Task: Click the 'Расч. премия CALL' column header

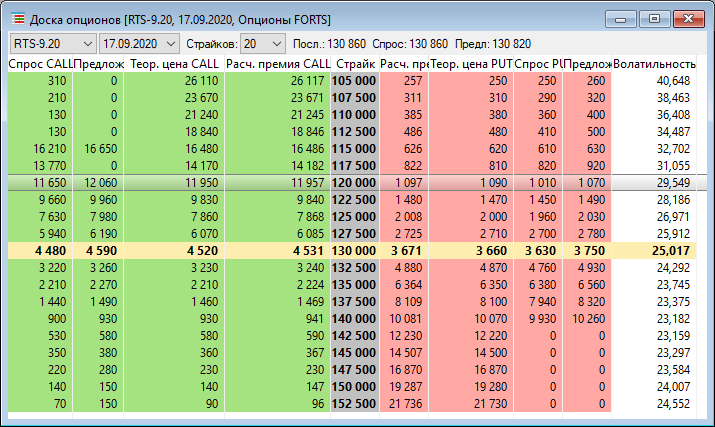Action: pos(278,64)
